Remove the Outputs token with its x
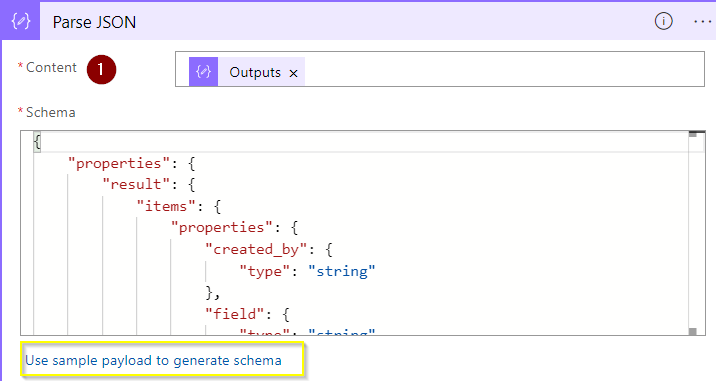The height and width of the screenshot is (381, 716). click(x=294, y=73)
